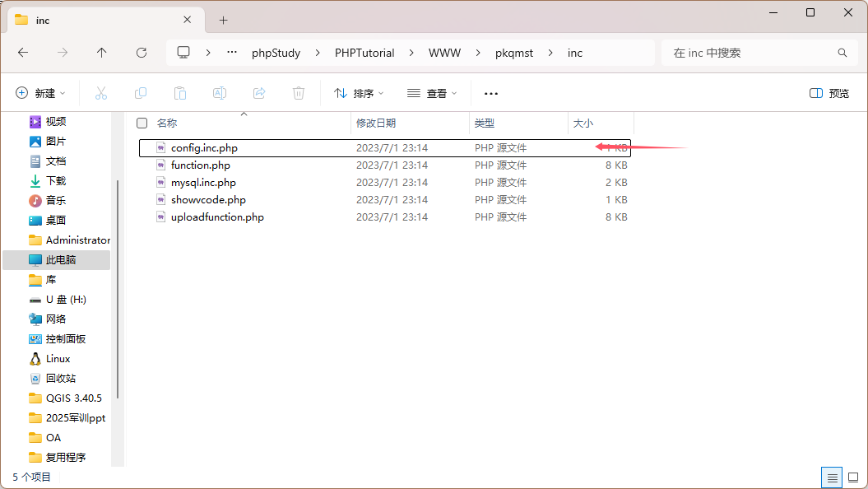
Task: Refresh the current folder view
Action: pos(142,53)
